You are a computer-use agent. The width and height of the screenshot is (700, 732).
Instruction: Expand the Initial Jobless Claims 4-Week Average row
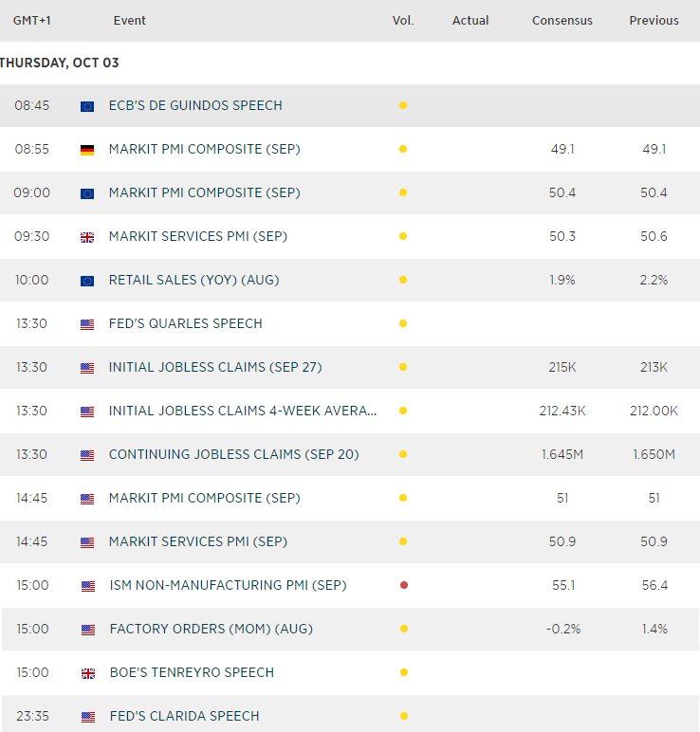(243, 411)
